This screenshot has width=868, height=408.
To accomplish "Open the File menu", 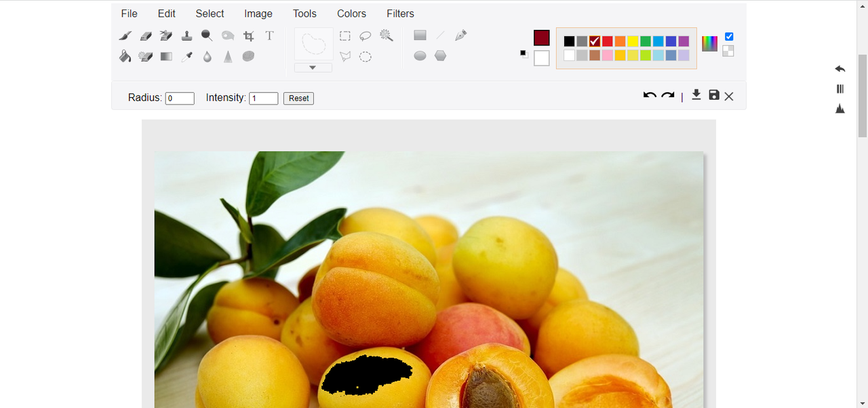I will point(129,14).
